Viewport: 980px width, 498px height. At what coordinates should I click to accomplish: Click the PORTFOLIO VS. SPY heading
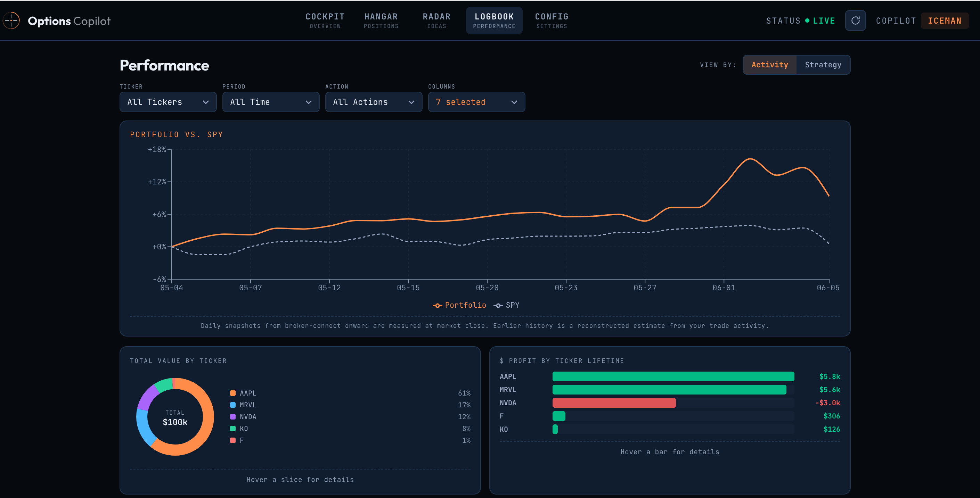coord(177,135)
